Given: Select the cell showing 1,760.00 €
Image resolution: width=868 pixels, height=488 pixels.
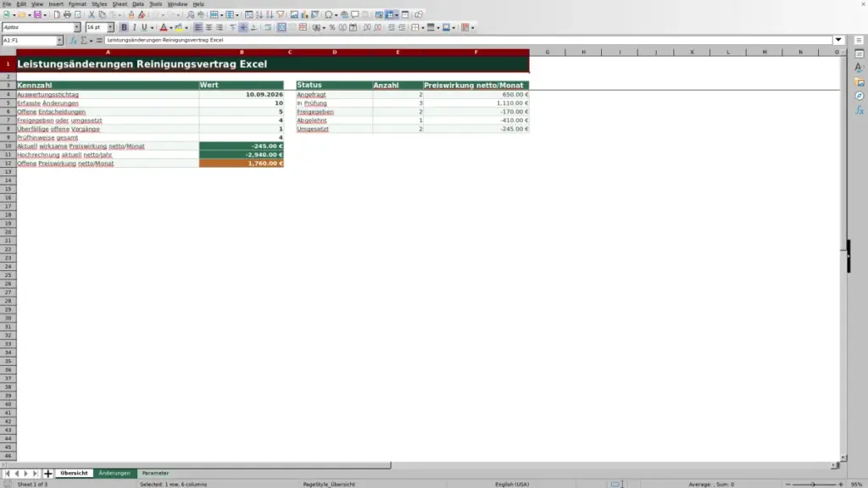Looking at the screenshot, I should pos(242,164).
